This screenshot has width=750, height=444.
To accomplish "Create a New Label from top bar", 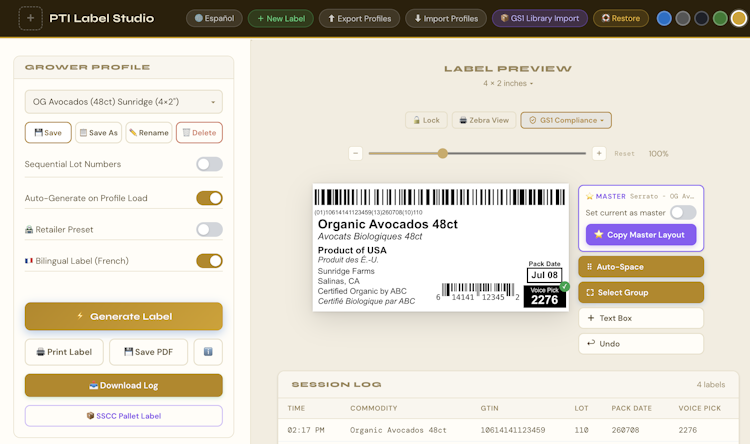I will [281, 18].
